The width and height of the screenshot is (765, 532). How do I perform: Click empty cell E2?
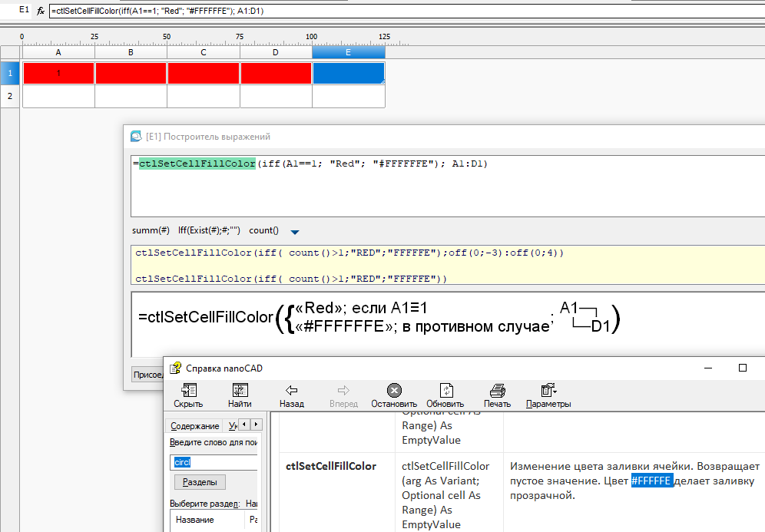[x=349, y=96]
